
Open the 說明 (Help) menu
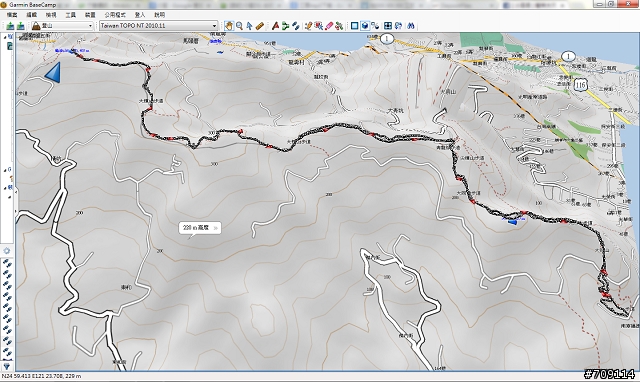160,15
